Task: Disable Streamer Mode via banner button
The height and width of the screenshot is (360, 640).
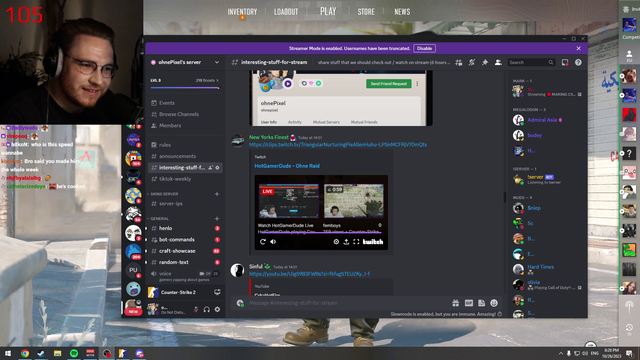Action: (x=424, y=48)
